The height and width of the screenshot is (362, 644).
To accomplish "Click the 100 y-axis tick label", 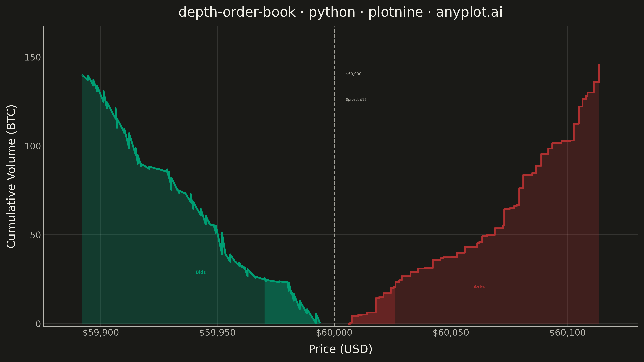I will click(x=32, y=146).
